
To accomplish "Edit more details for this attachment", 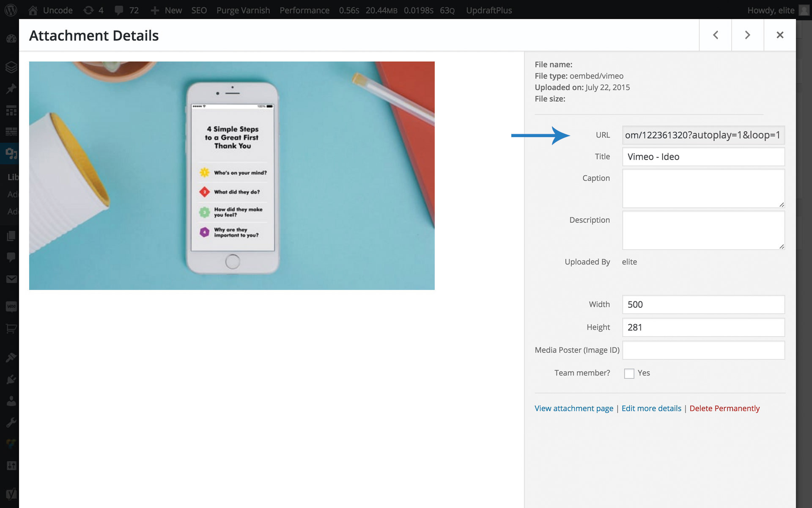I will coord(651,408).
